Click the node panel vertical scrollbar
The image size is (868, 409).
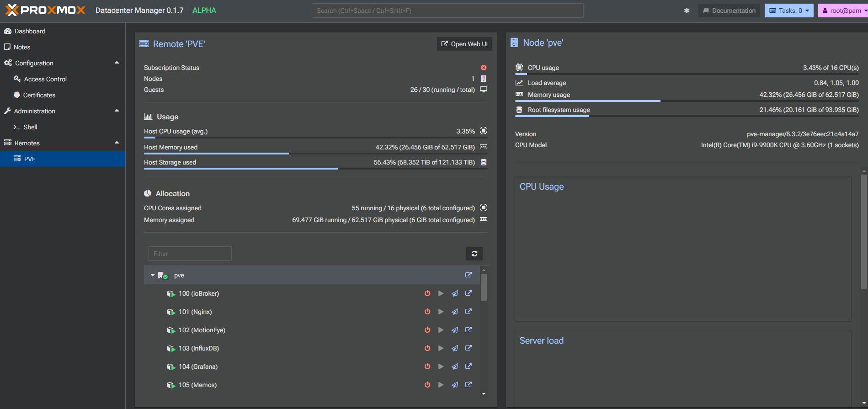(864, 232)
